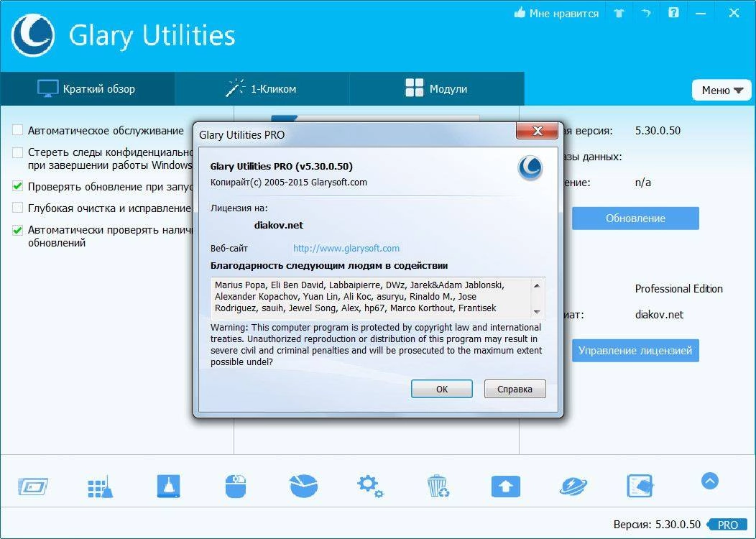Click the 'n/a' value in main window

pyautogui.click(x=643, y=183)
